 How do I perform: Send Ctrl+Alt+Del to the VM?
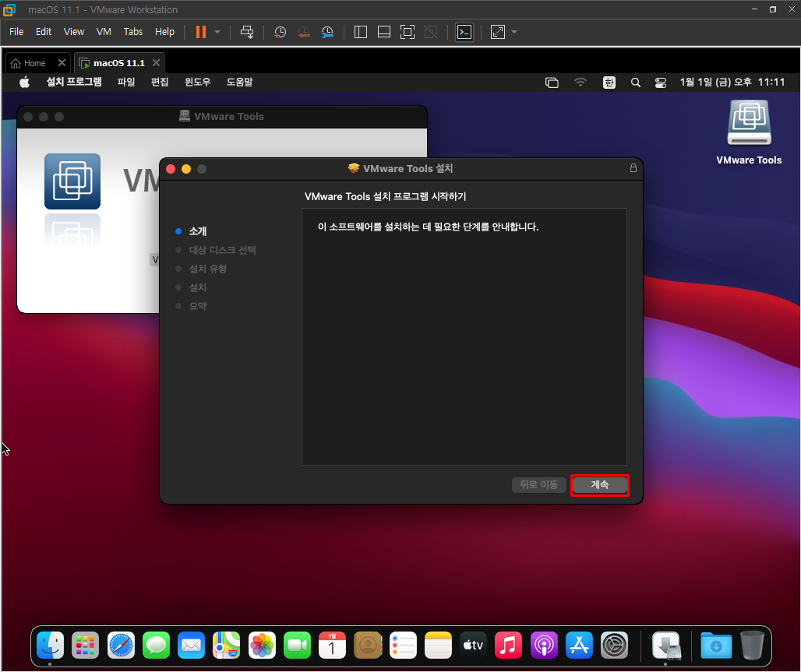pyautogui.click(x=247, y=32)
